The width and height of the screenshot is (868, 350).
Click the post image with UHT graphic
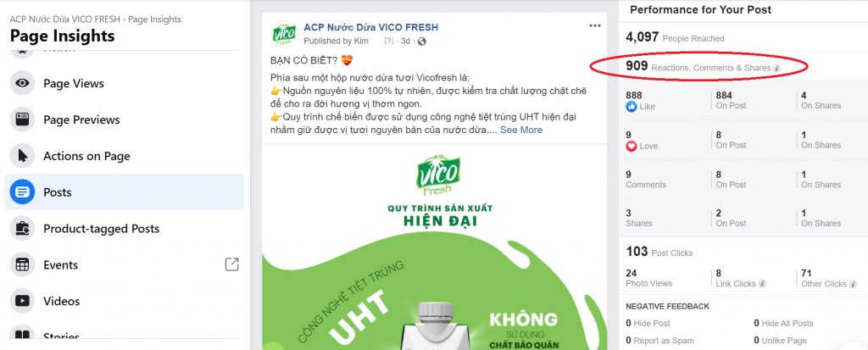coord(434,247)
